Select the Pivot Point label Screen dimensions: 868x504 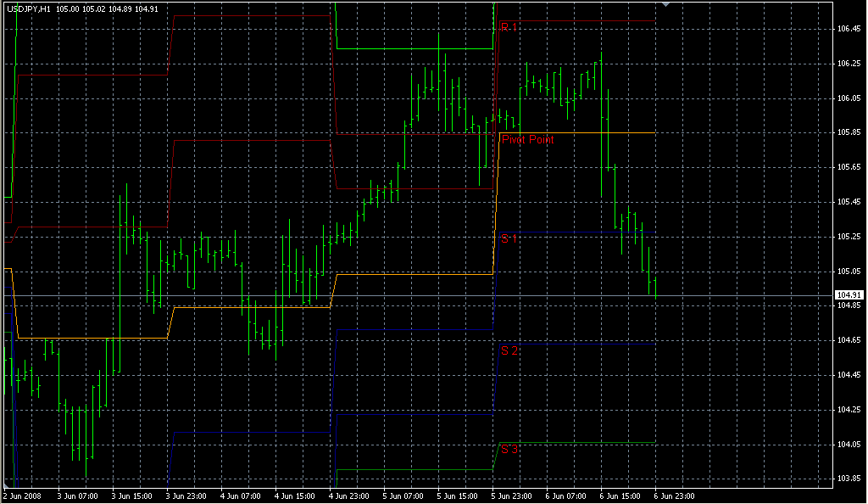(x=526, y=139)
